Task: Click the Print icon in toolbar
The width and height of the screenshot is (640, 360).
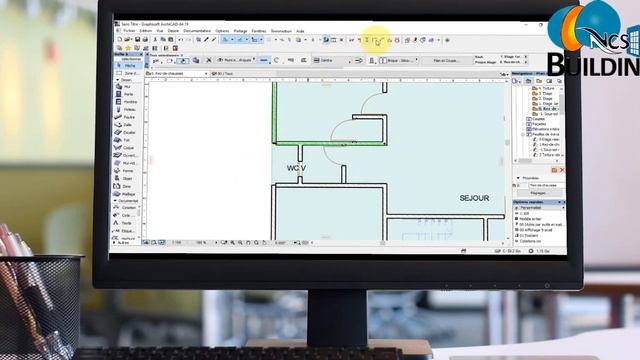Action: point(145,40)
